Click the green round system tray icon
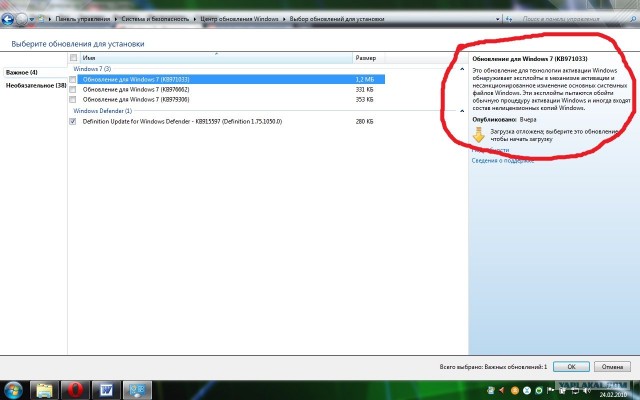640x400 pixels. click(539, 391)
